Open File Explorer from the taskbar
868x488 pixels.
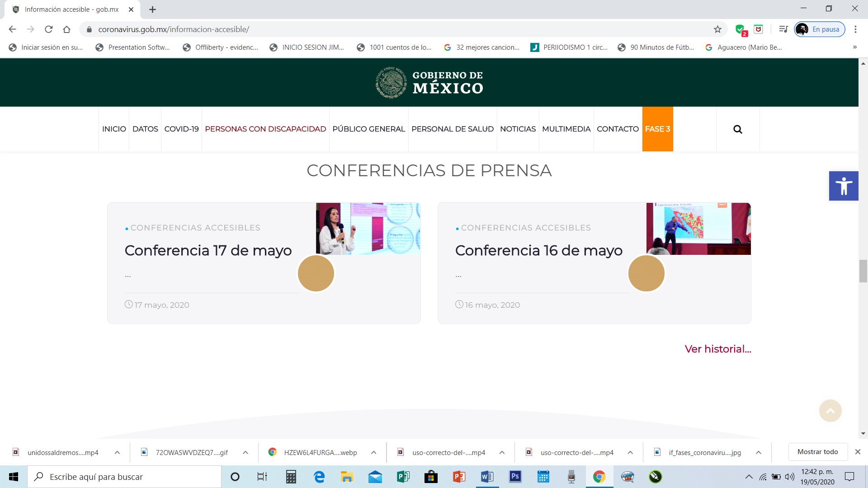[347, 477]
